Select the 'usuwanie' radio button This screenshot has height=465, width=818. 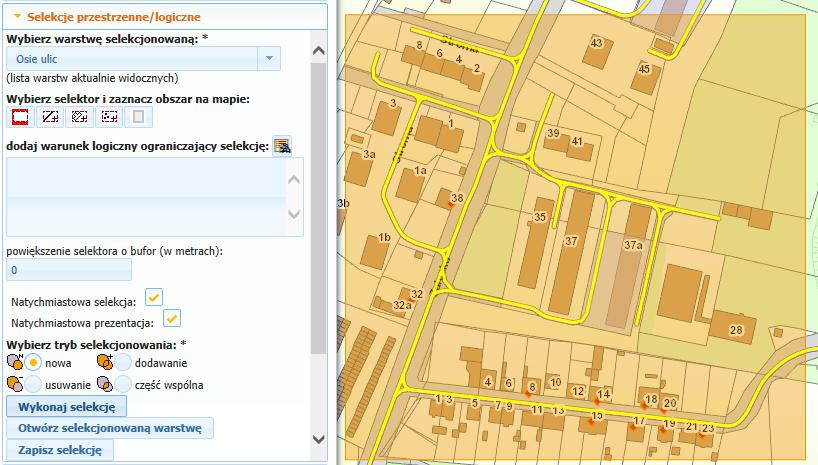pos(33,385)
